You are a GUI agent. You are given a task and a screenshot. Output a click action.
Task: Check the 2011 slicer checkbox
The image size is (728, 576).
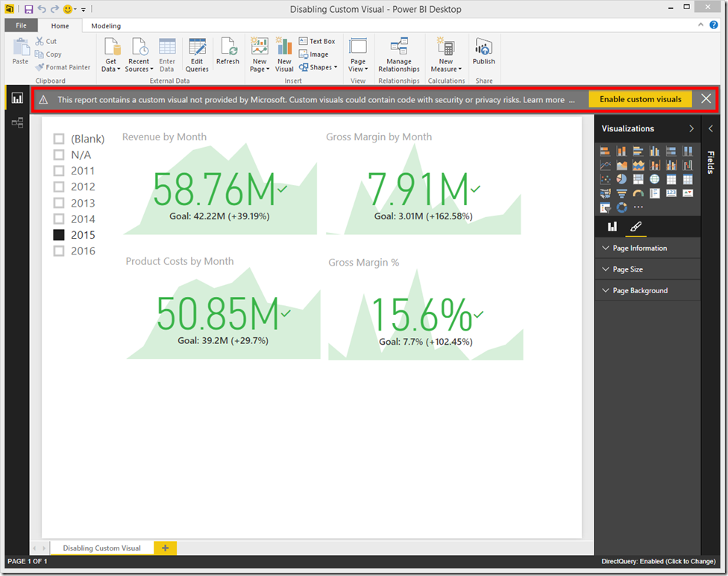point(59,171)
